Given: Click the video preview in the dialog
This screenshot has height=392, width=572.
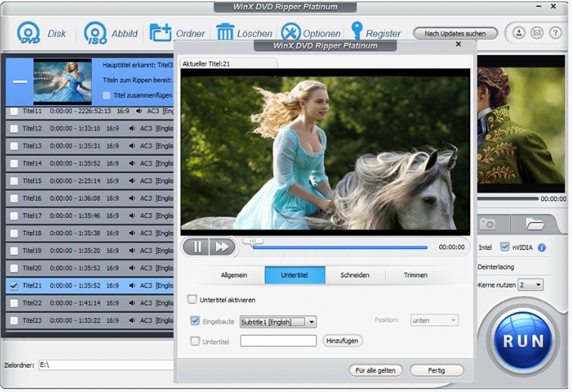Looking at the screenshot, I should click(326, 152).
